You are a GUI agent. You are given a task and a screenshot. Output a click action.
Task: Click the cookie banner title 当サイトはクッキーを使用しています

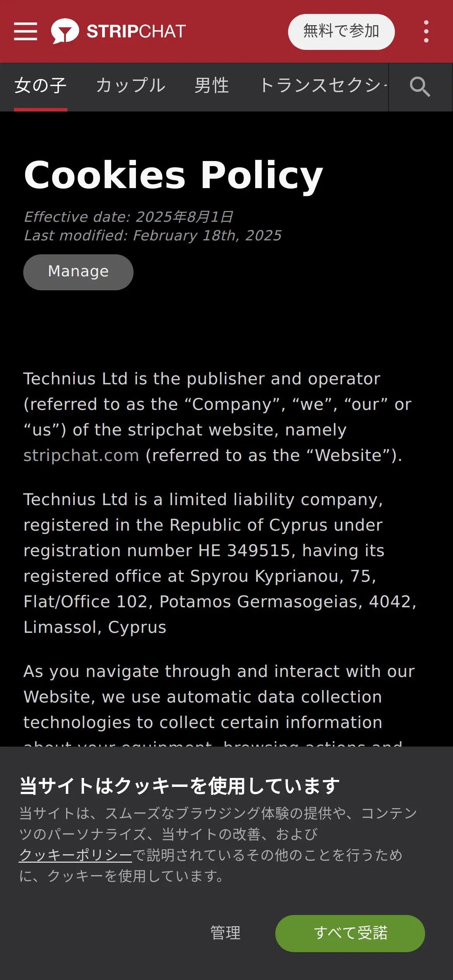[x=180, y=786]
